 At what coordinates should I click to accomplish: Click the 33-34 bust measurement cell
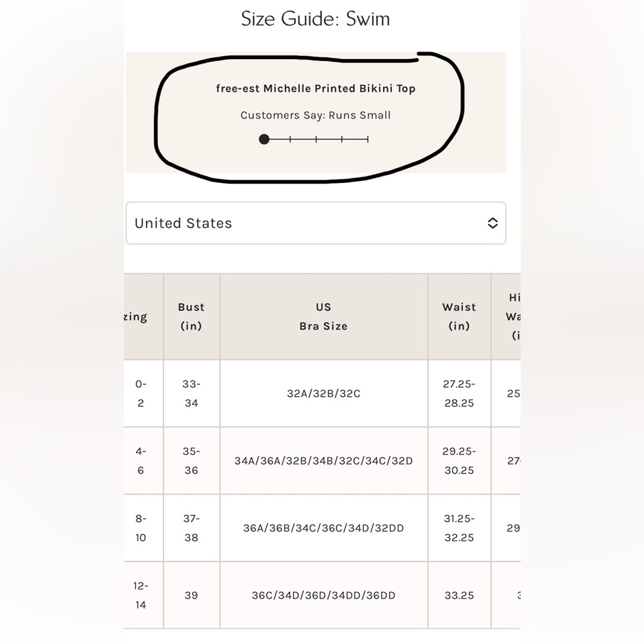tap(191, 393)
